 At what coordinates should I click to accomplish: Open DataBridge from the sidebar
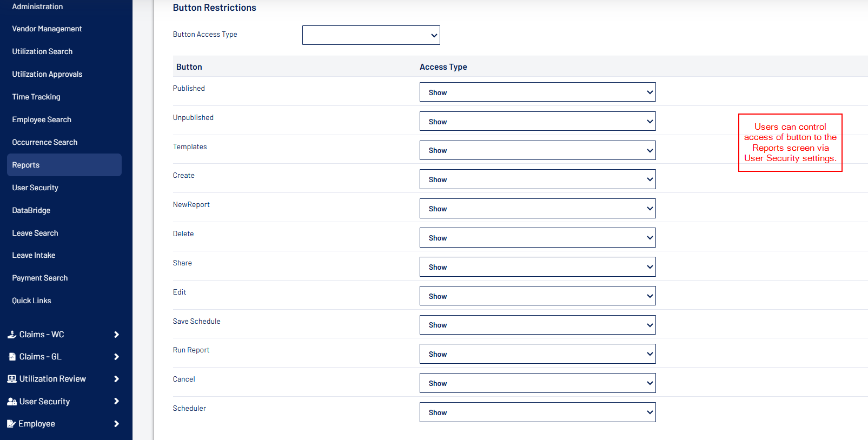pyautogui.click(x=31, y=210)
